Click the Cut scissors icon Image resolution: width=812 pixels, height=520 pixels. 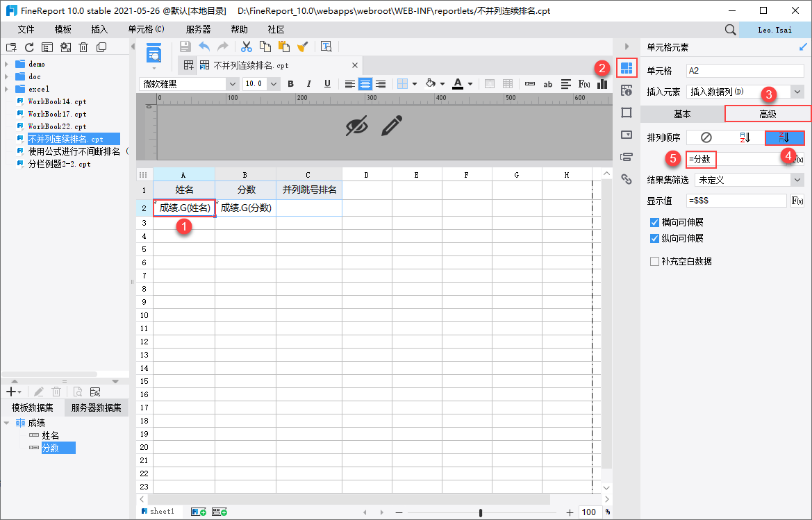click(247, 47)
